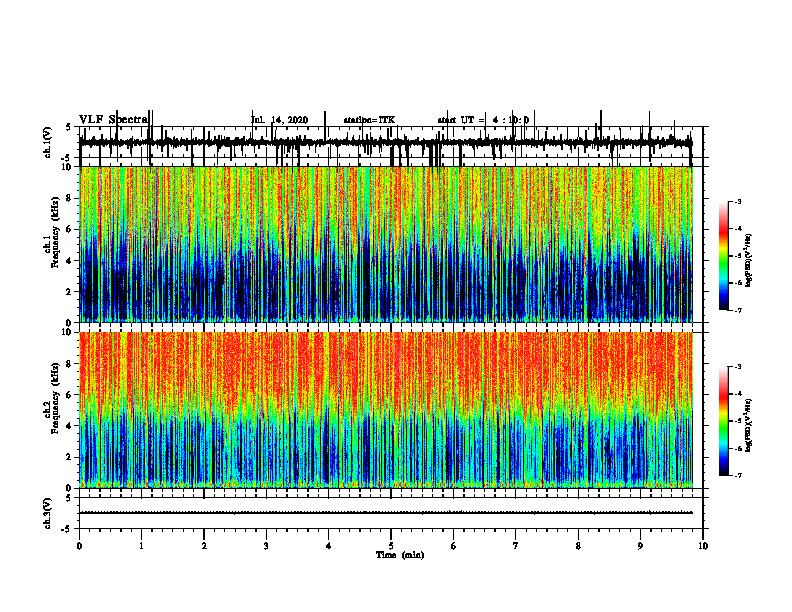This screenshot has width=792, height=612.
Task: Click the "1" tick on the Time axis
Action: (141, 546)
